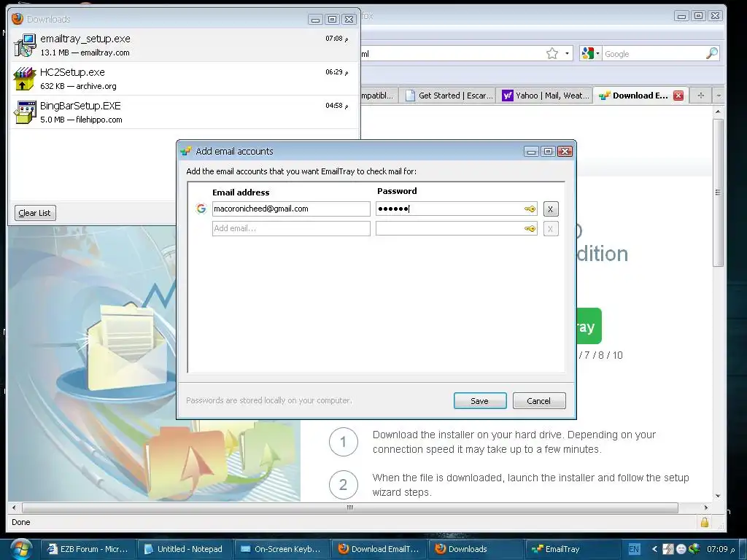Image resolution: width=747 pixels, height=560 pixels.
Task: Click the envelope illustration on the webpage
Action: tap(127, 346)
